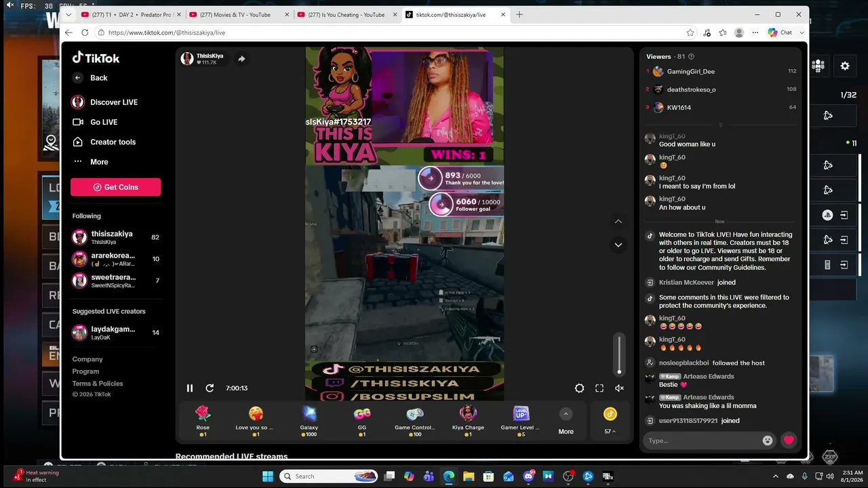Enter fullscreen mode on the player
This screenshot has width=868, height=488.
tap(599, 388)
